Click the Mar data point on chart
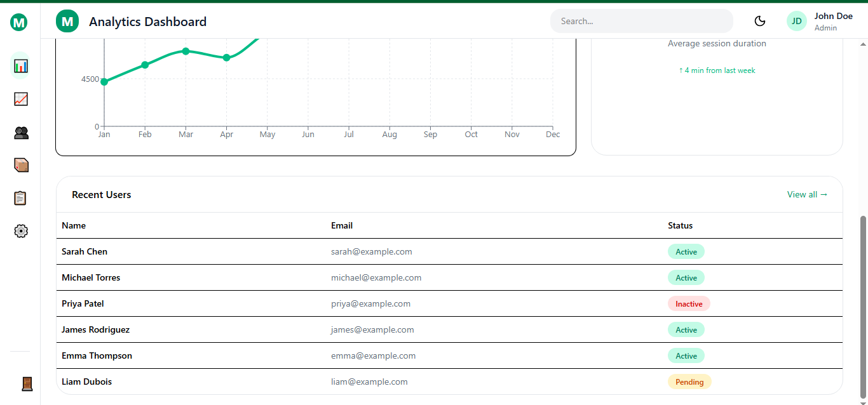The width and height of the screenshot is (868, 405). click(x=186, y=51)
